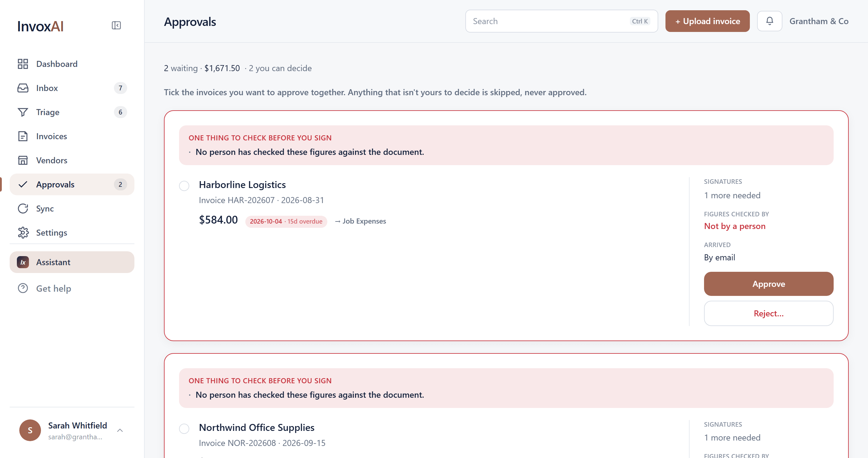Click the Sync refresh icon

[23, 209]
